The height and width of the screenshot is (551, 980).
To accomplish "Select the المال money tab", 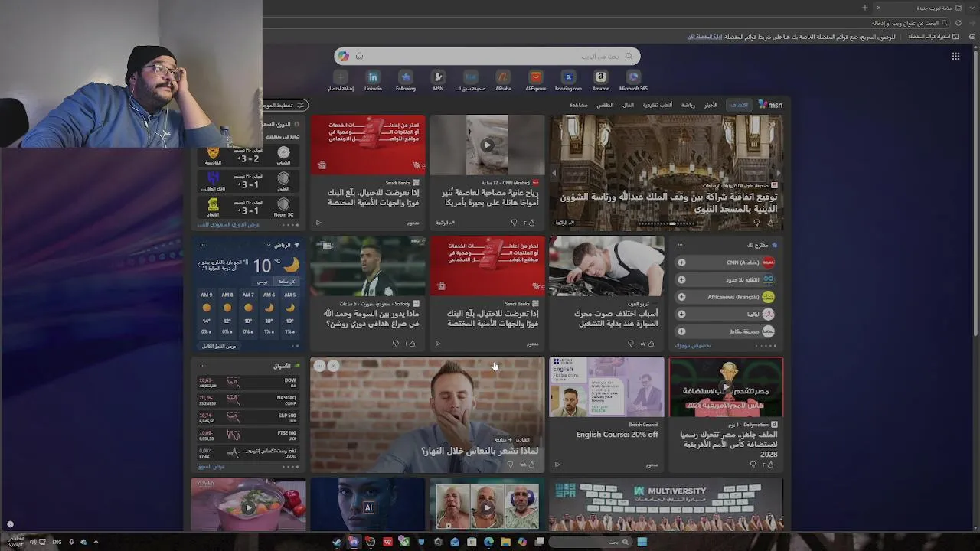I will (628, 105).
